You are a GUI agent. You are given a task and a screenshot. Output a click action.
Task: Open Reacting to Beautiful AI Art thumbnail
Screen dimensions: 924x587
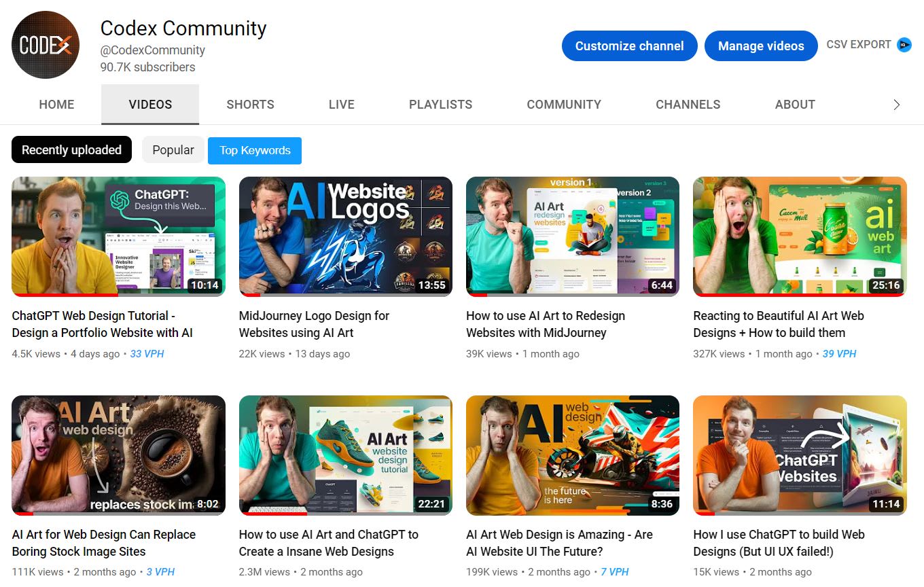(x=800, y=236)
